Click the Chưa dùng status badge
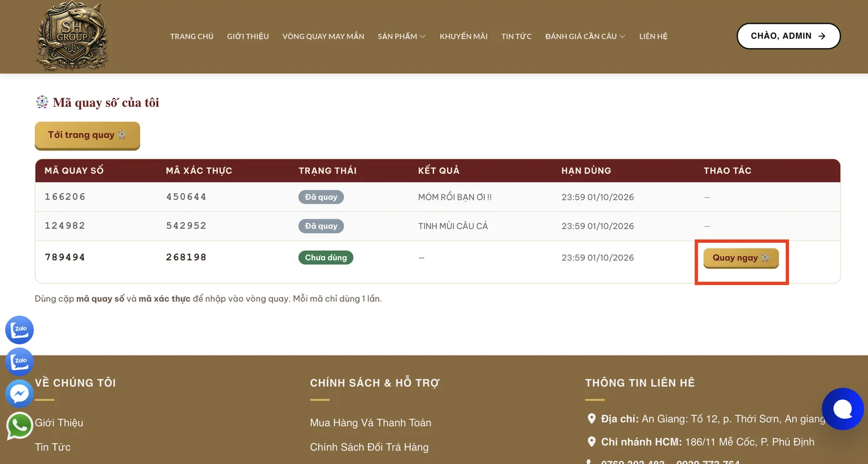Screen dimensions: 868x464 click(x=325, y=257)
